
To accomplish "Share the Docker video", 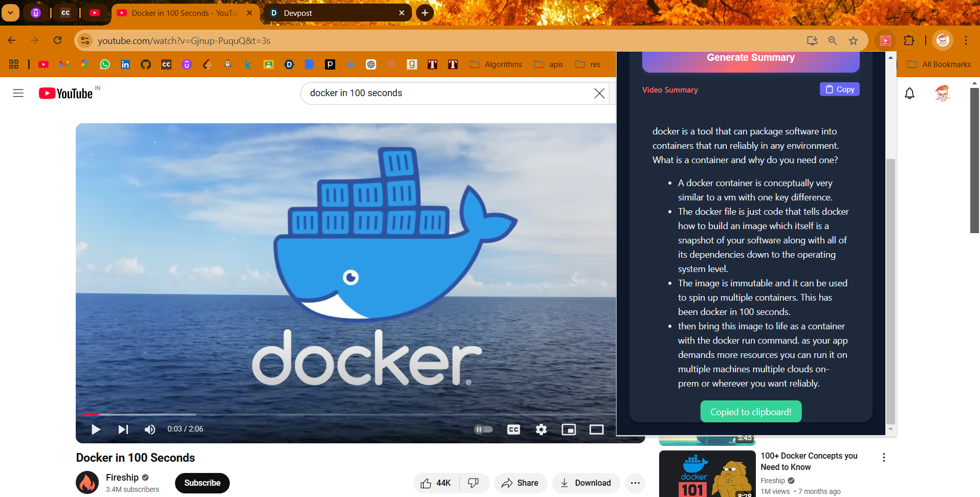I will click(520, 483).
